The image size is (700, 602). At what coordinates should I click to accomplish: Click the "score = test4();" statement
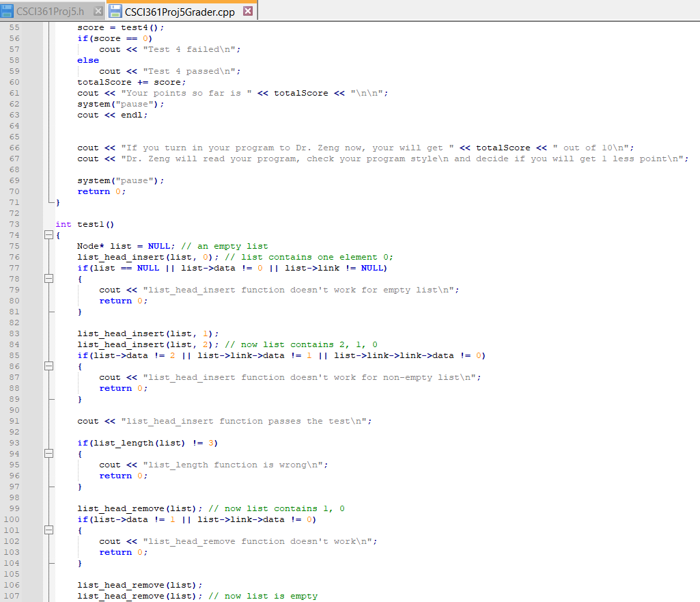coord(120,27)
